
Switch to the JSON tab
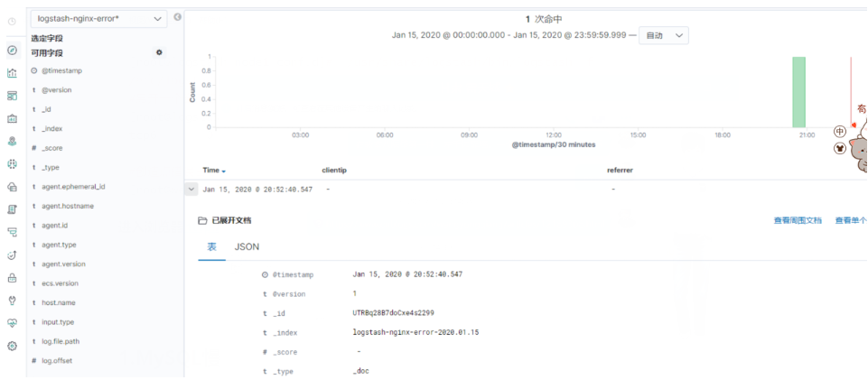247,246
